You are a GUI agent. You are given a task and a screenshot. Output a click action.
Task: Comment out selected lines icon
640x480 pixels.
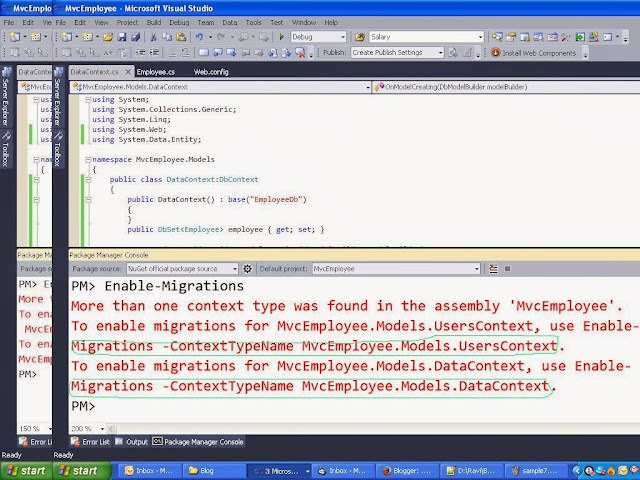pyautogui.click(x=172, y=53)
